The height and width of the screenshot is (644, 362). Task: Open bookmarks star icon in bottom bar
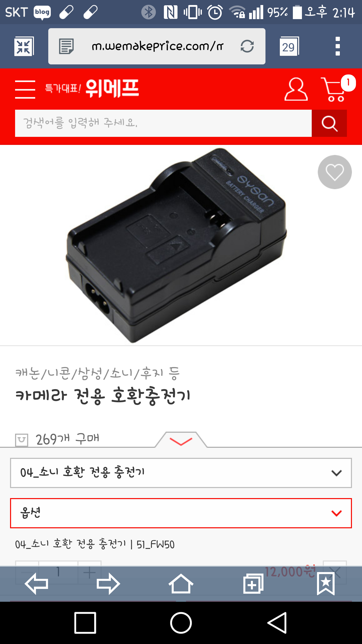(326, 584)
